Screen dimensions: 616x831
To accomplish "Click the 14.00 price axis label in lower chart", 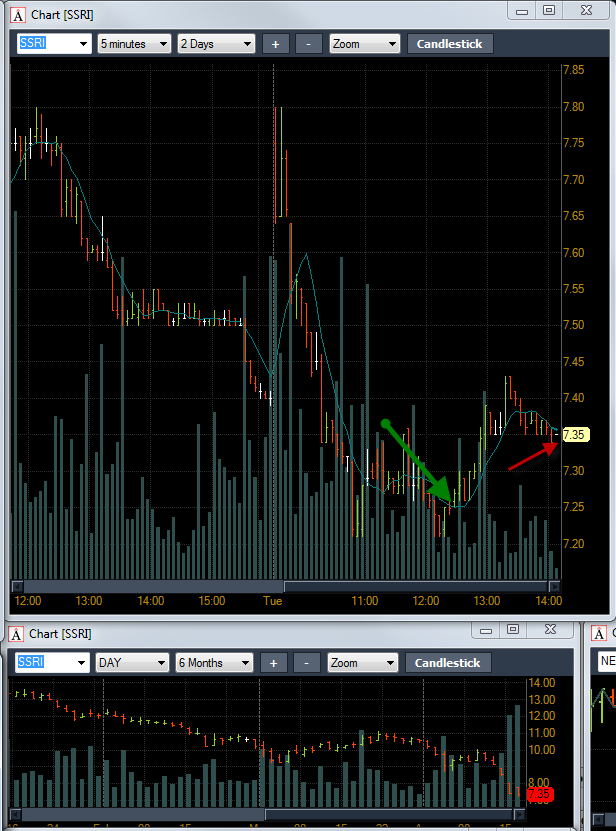I will (542, 683).
